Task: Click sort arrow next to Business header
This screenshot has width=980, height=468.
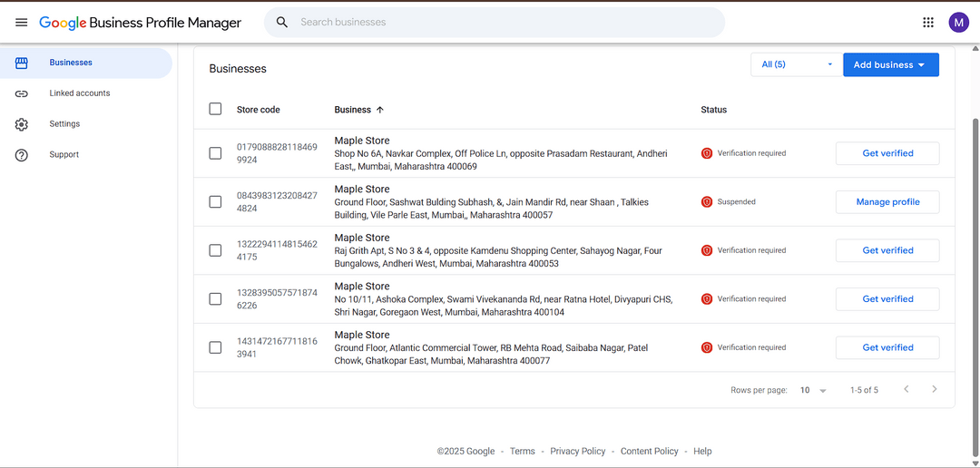Action: pyautogui.click(x=379, y=110)
